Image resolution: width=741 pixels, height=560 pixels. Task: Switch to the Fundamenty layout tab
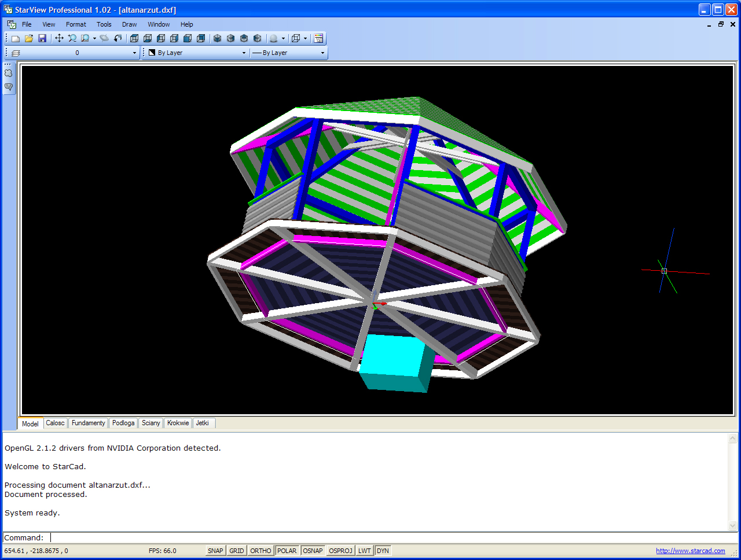tap(88, 423)
